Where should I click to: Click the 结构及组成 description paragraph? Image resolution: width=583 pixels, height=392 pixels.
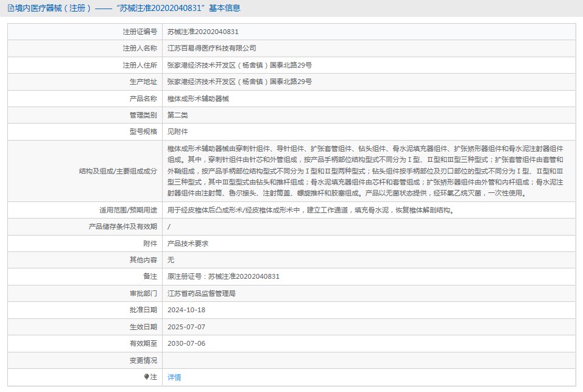tap(366, 170)
